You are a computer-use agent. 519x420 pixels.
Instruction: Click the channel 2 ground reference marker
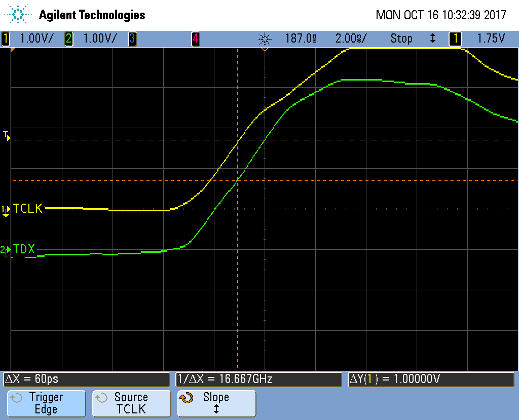(6, 251)
